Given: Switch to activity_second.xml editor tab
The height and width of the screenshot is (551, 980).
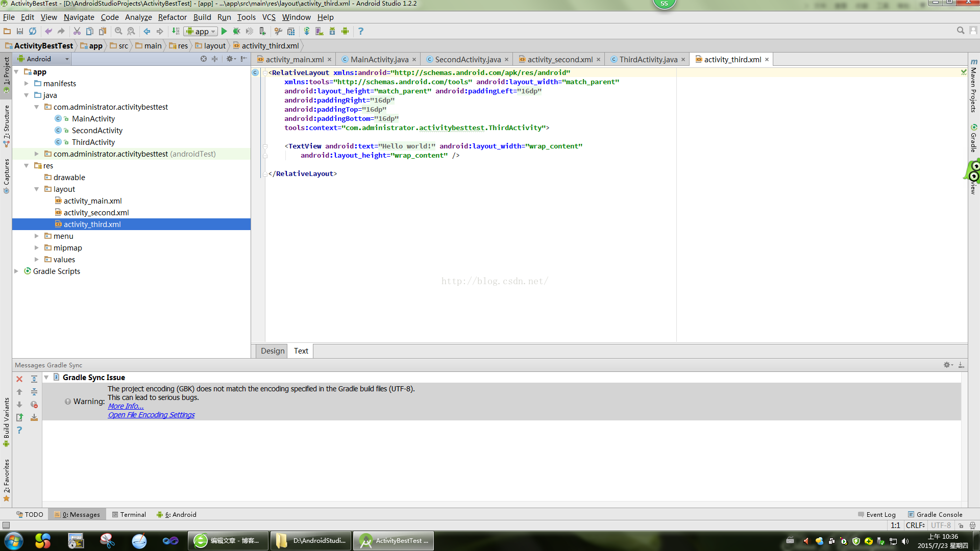Looking at the screenshot, I should [560, 59].
